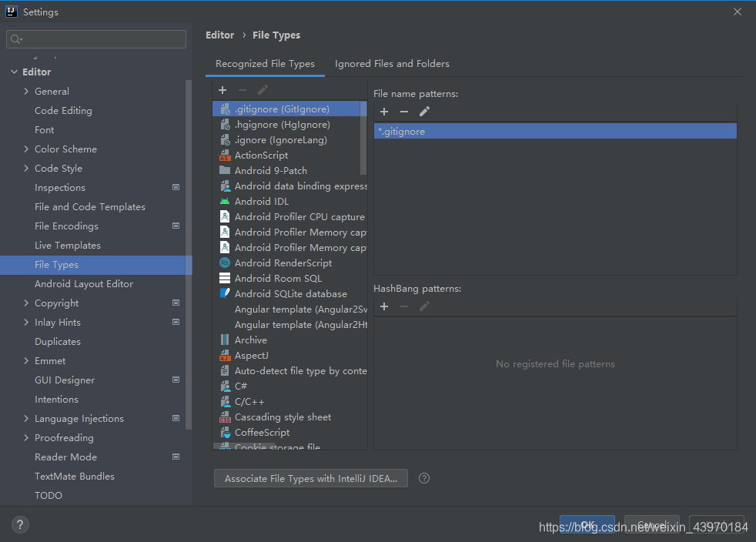Open the Editor breadcrumb above the tabs
The image size is (756, 542).
[220, 35]
